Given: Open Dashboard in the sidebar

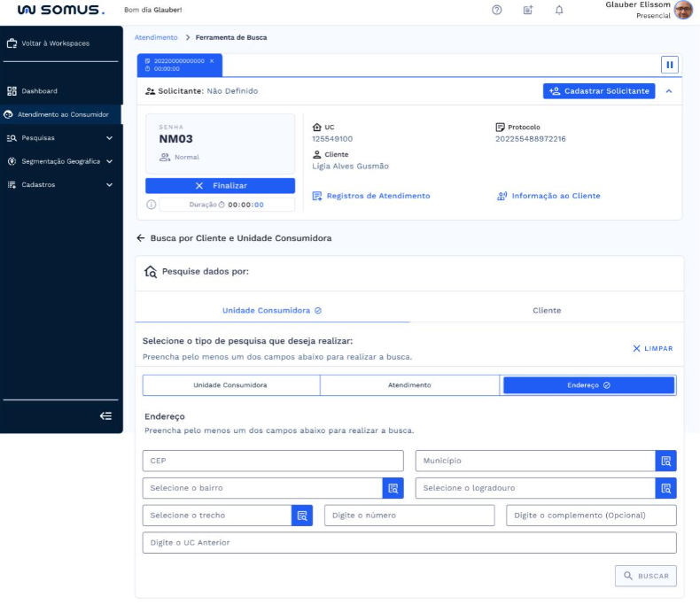Looking at the screenshot, I should click(39, 91).
